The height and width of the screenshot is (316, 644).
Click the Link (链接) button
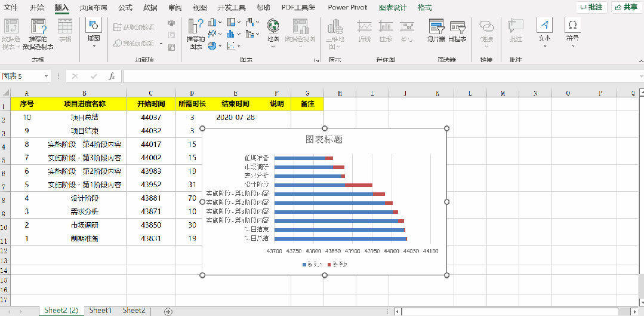[x=486, y=32]
